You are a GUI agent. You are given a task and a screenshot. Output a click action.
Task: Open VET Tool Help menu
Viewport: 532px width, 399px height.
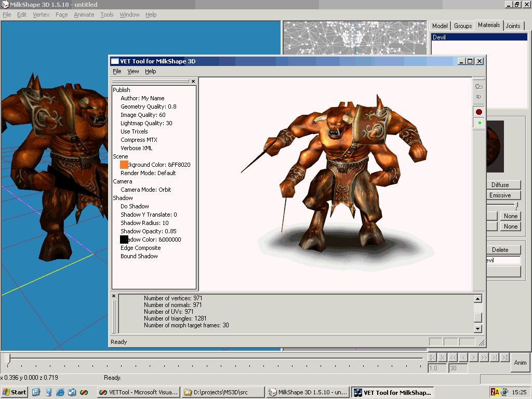pyautogui.click(x=151, y=71)
